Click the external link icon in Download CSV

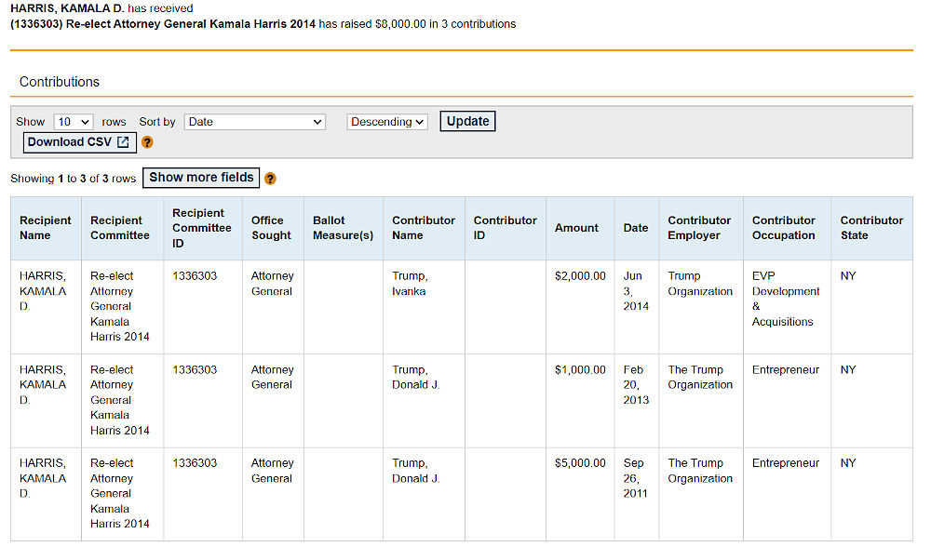click(123, 142)
